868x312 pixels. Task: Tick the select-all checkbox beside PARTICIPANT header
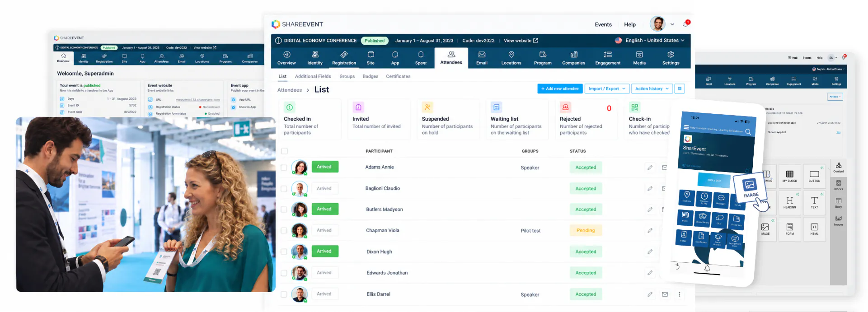point(284,151)
